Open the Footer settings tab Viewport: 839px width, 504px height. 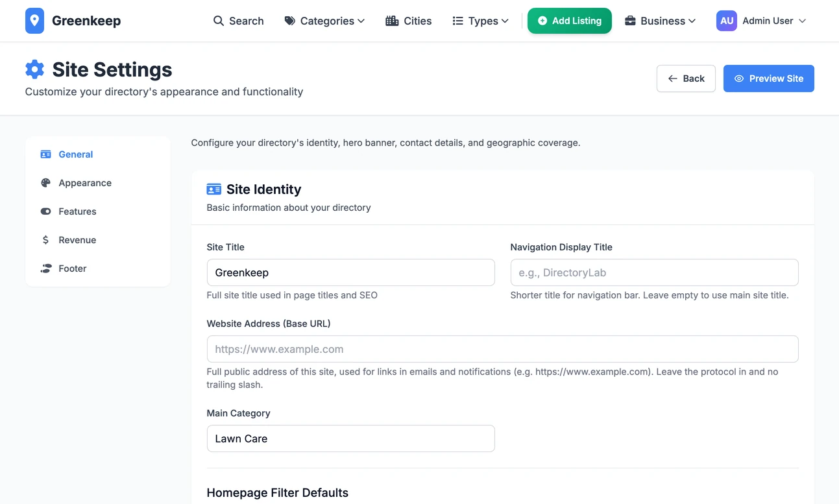[x=98, y=269]
